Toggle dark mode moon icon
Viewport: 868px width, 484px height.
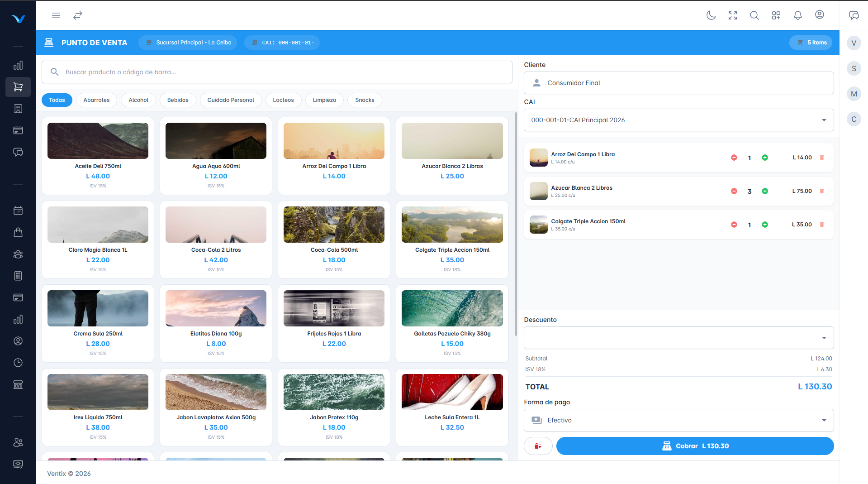[711, 15]
